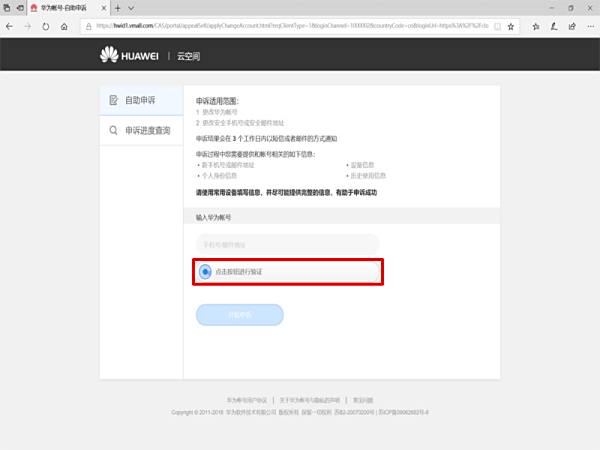Select the 自助申诉 sidebar item
This screenshot has width=600, height=450.
pyautogui.click(x=142, y=100)
